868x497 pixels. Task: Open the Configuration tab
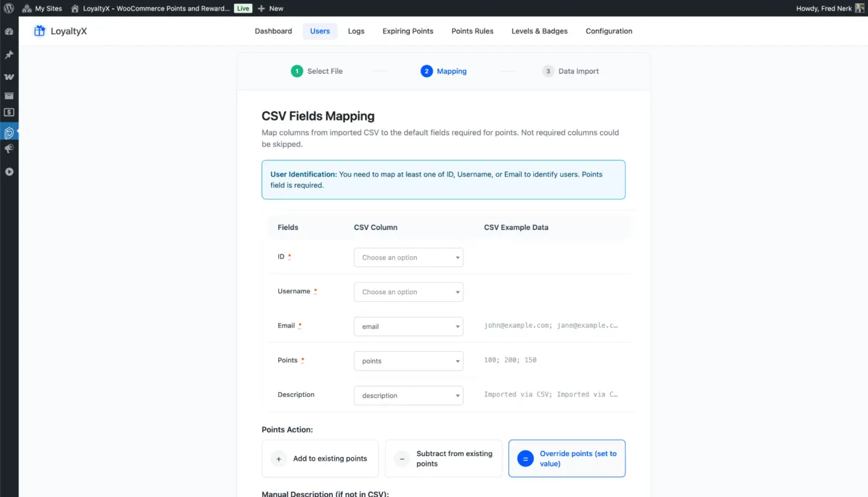coord(609,31)
